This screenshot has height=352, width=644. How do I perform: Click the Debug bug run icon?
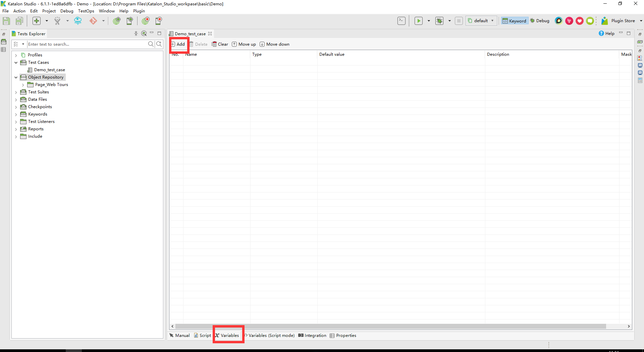[439, 21]
